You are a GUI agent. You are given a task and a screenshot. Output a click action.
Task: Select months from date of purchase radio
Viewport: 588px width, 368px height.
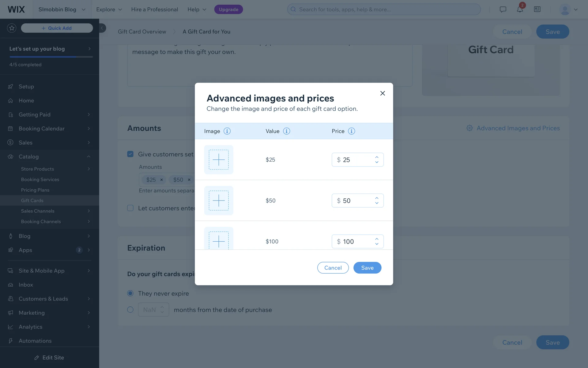coord(130,310)
